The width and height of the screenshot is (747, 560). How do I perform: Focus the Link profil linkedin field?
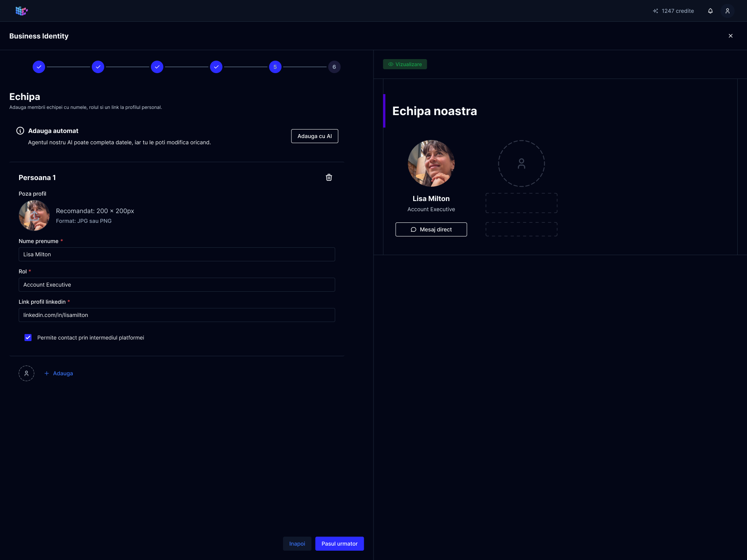click(x=177, y=315)
